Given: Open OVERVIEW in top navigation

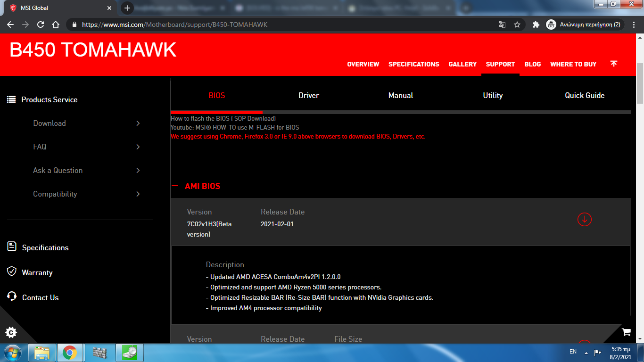Looking at the screenshot, I should pos(363,64).
